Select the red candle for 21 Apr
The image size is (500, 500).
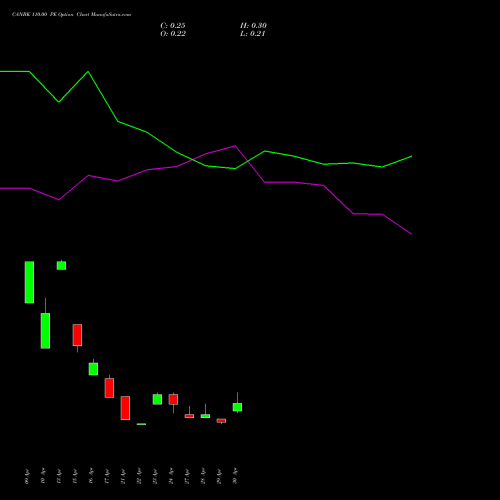pos(125,408)
